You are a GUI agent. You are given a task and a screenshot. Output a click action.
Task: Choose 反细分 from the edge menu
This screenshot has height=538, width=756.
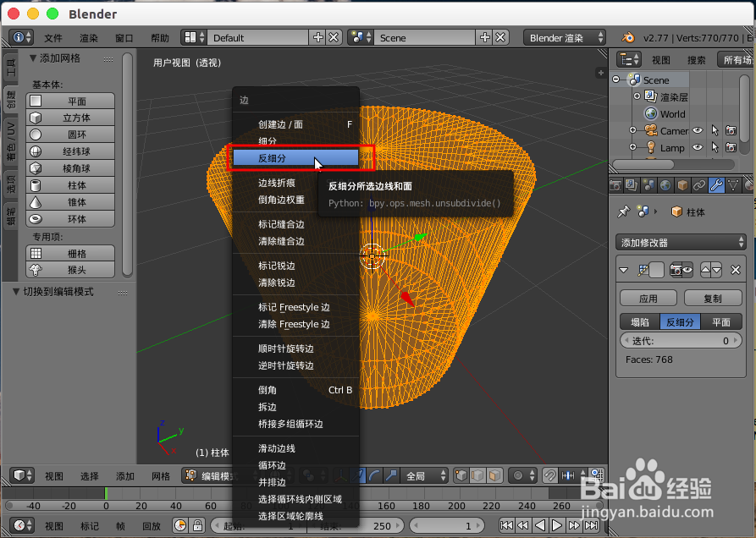coord(295,158)
